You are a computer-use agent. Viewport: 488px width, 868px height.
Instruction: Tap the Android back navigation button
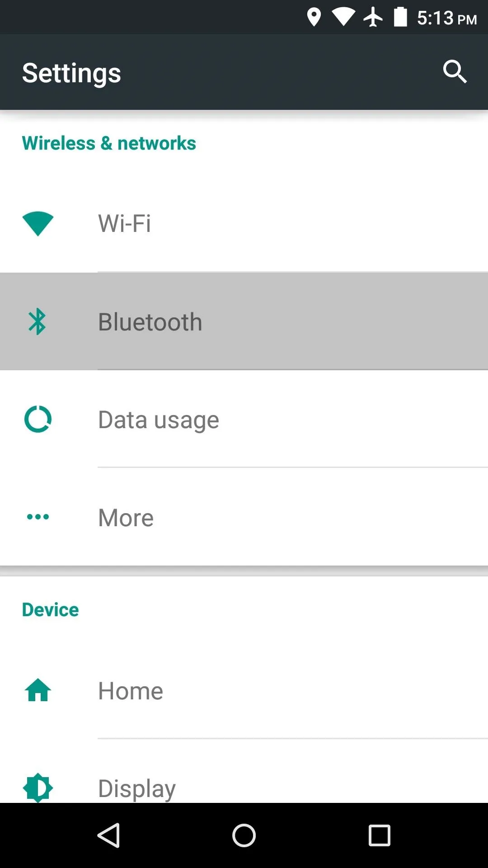(x=108, y=835)
